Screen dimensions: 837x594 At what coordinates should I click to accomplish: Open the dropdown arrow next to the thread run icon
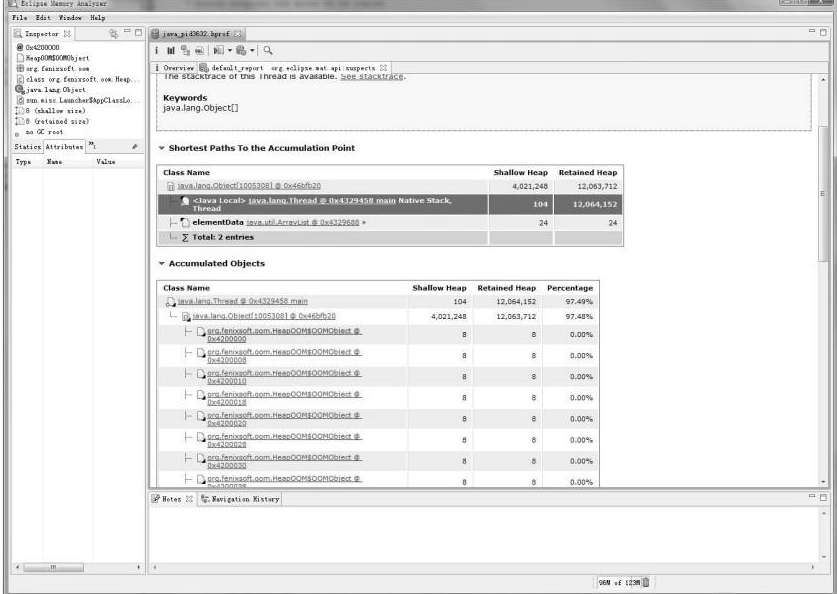pos(230,50)
